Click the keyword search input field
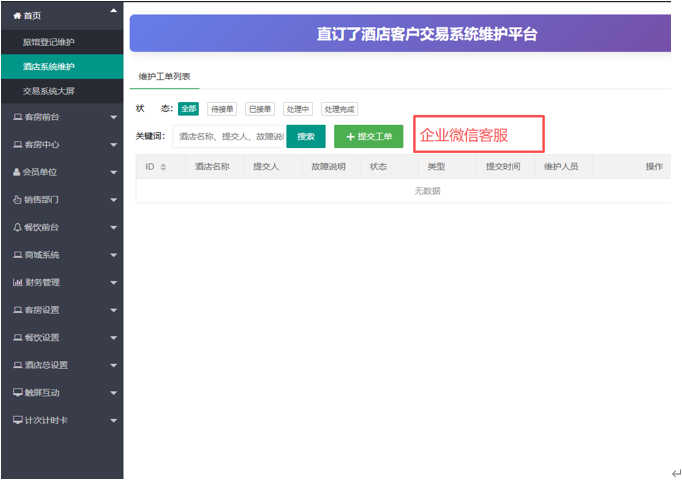682x480 pixels. click(230, 136)
